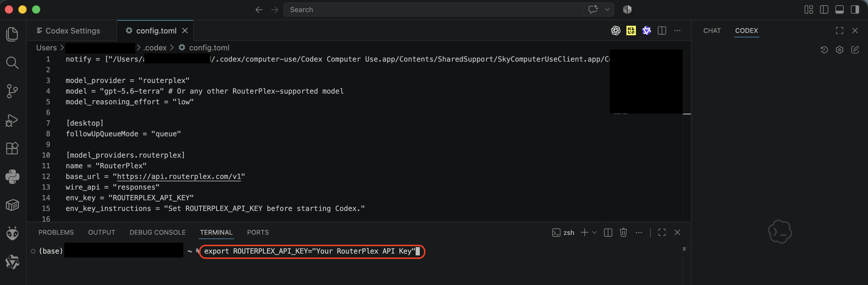Split the terminal pane
This screenshot has width=868, height=285.
tap(608, 232)
